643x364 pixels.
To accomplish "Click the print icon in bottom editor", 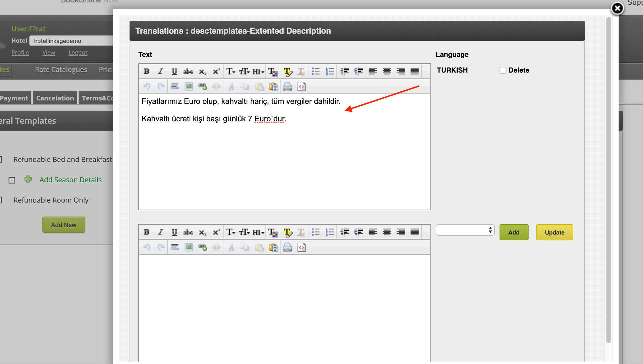I will (288, 247).
